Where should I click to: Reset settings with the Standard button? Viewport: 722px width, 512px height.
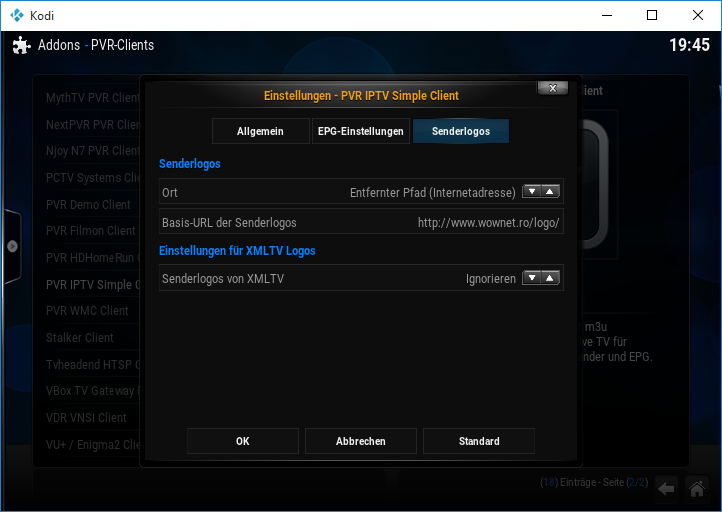pos(479,441)
